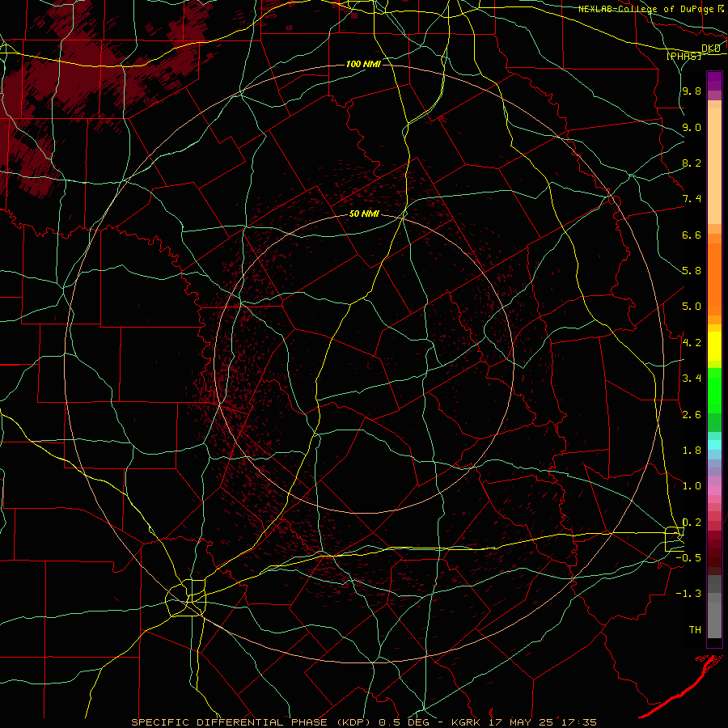
Task: Click the DKD product label
Action: (x=711, y=49)
